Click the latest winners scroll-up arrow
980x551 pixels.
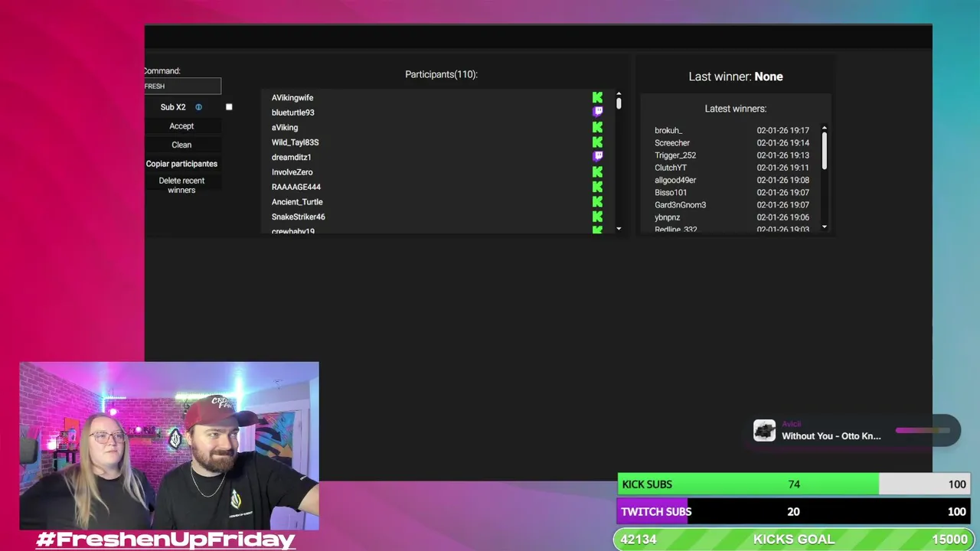coord(825,129)
